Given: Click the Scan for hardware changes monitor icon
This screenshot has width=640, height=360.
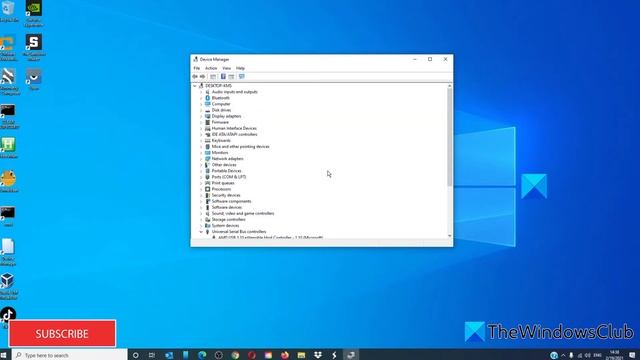Looking at the screenshot, I should 242,76.
